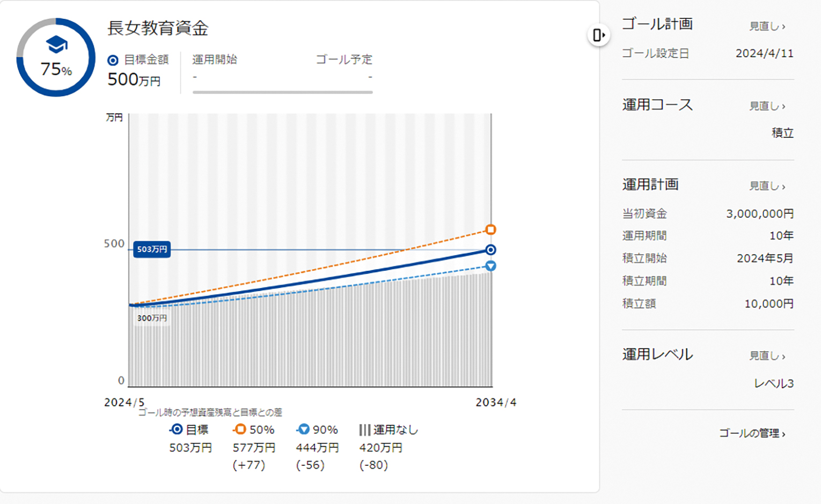Click the orange square marker atop the dashed line
Viewport: 821px width, 504px height.
490,229
